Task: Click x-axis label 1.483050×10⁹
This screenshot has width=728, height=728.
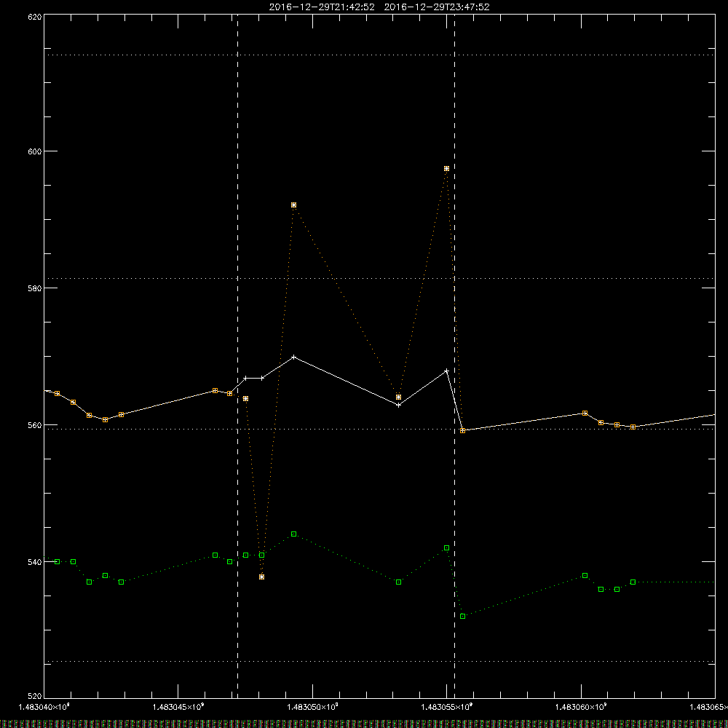Action: pos(312,707)
